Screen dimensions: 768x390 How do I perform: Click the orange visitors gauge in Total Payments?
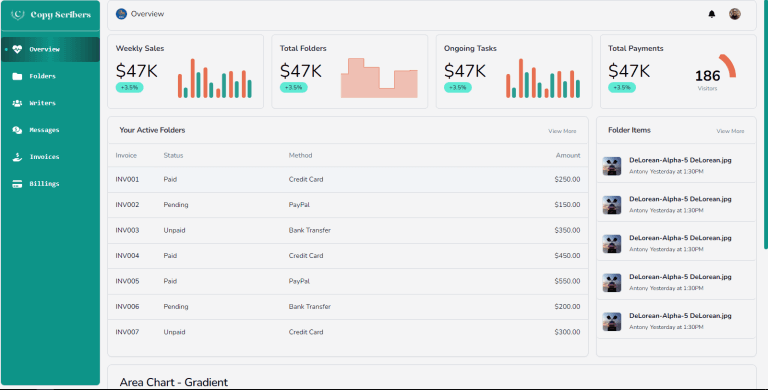[x=727, y=65]
